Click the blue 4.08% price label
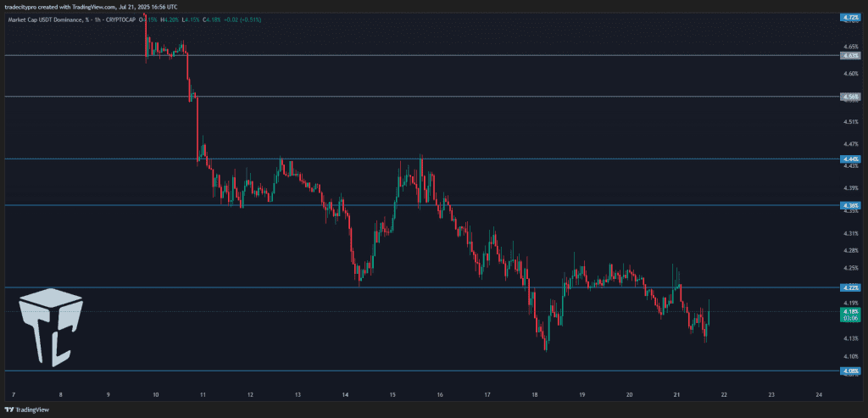Screen dimensions: 868x418 click(x=849, y=371)
